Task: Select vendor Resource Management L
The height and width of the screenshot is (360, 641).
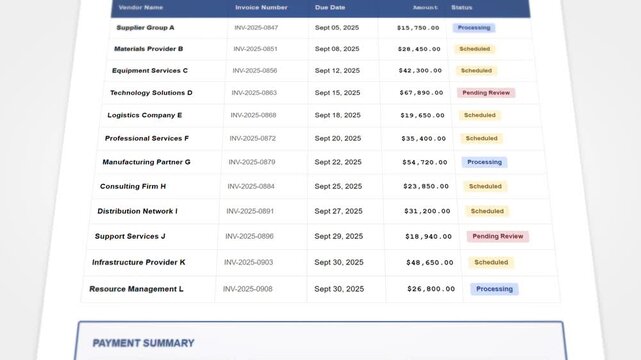Action: pos(136,289)
